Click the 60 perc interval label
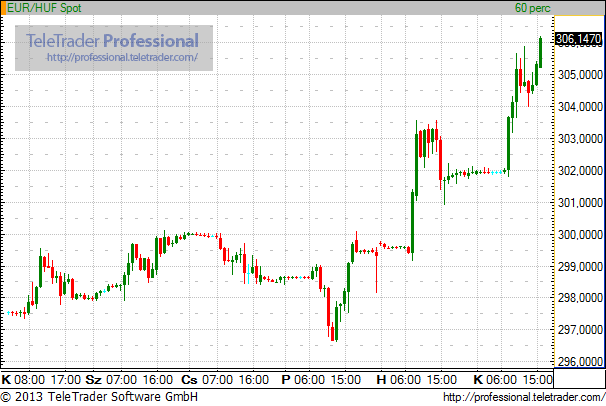This screenshot has height=406, width=606. [x=533, y=8]
